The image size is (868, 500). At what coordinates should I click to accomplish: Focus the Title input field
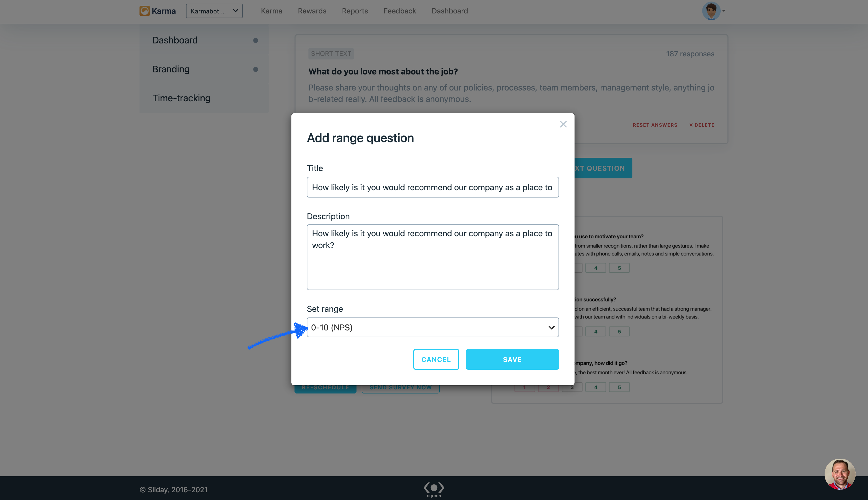(433, 187)
